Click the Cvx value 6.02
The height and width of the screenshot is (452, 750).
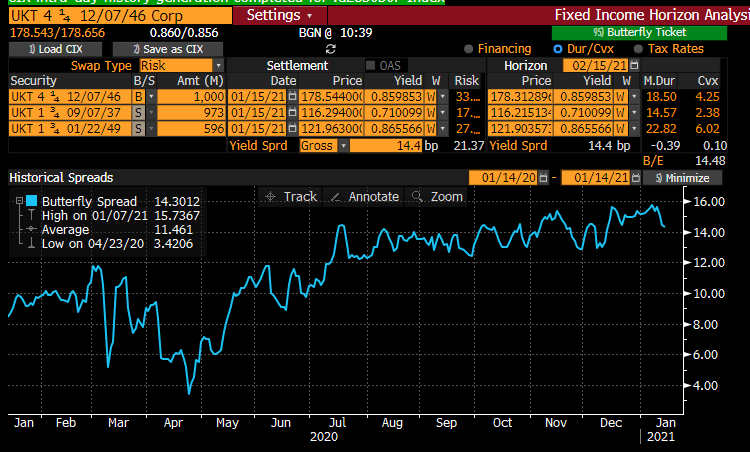pyautogui.click(x=707, y=129)
